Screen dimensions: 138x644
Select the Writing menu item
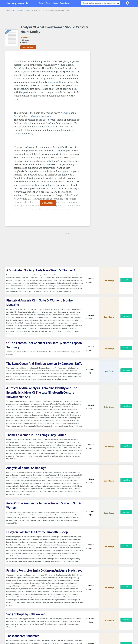[55, 3]
